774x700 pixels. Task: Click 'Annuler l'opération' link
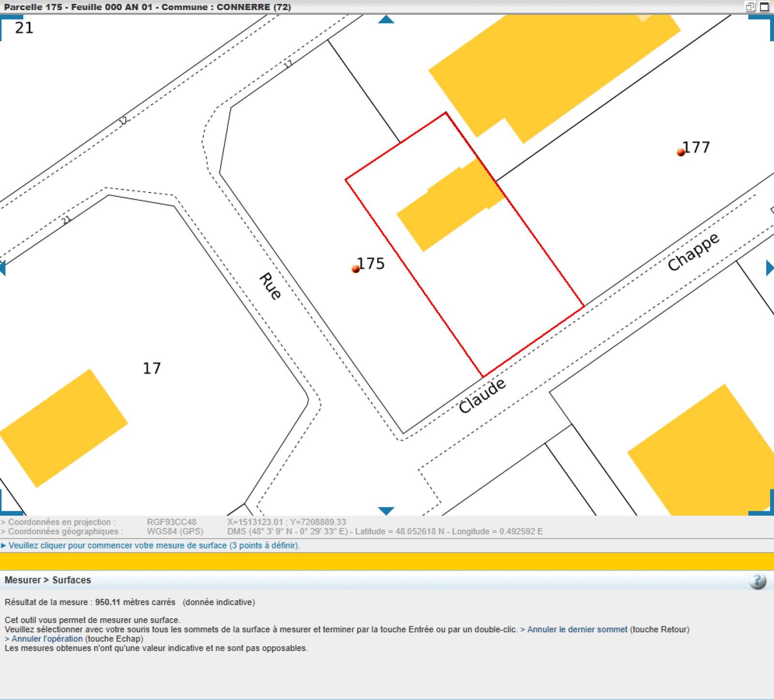click(x=47, y=639)
